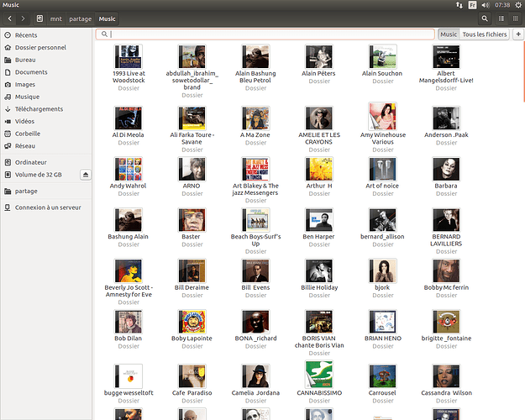
Task: Click Connexion à un serveur
Action: pyautogui.click(x=46, y=207)
